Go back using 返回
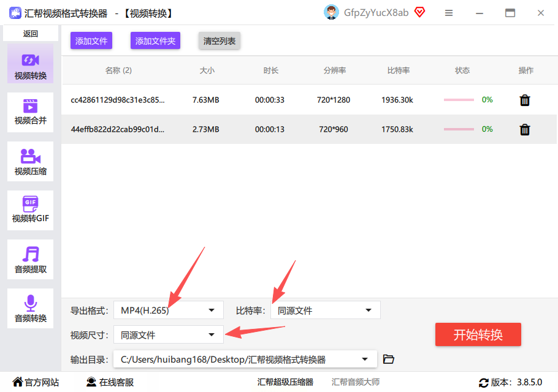The width and height of the screenshot is (558, 392). 31,34
